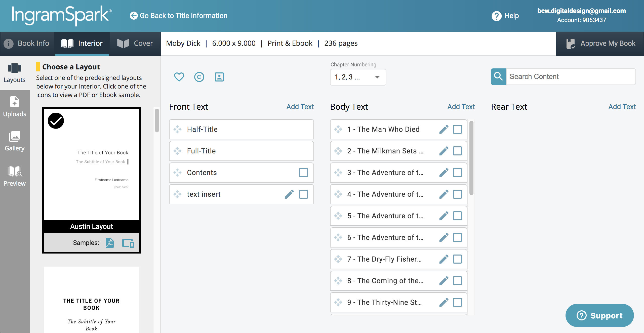Click the Body Text list scrollbar

pos(471,158)
